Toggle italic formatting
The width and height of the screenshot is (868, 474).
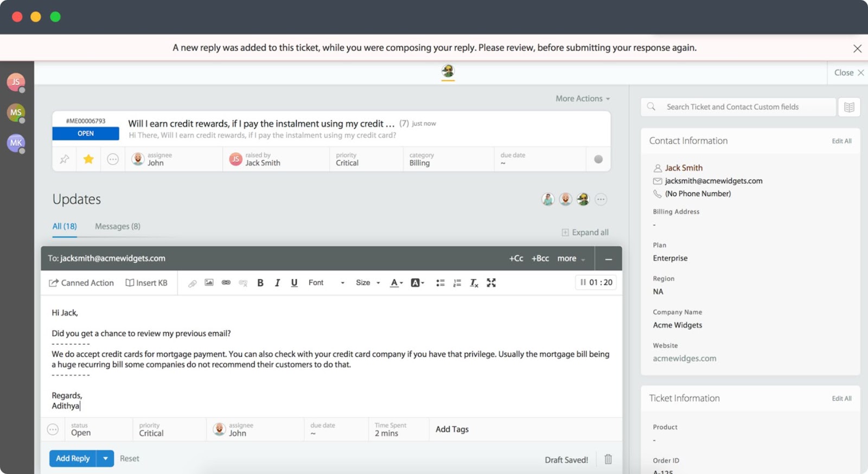277,283
